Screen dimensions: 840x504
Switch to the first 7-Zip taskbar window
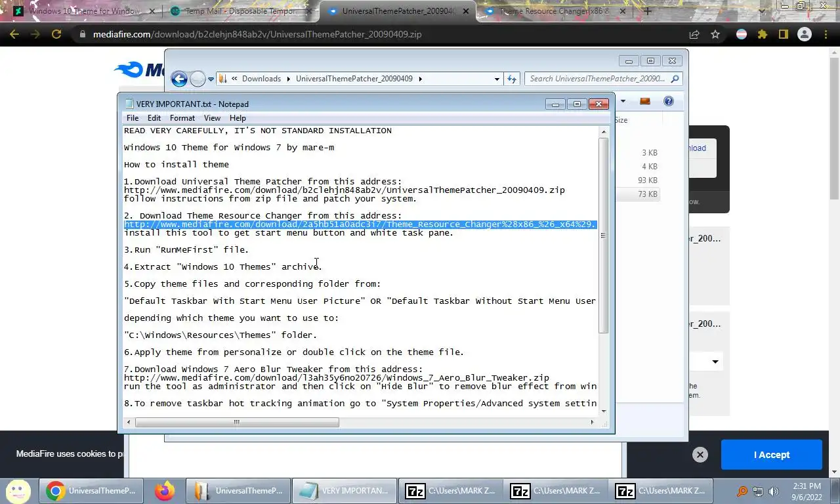(450, 491)
